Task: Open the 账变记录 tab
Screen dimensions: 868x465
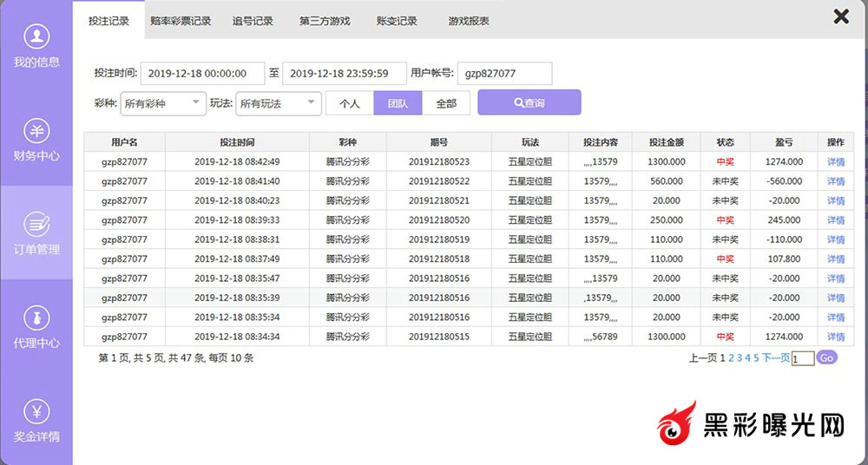Action: [397, 21]
